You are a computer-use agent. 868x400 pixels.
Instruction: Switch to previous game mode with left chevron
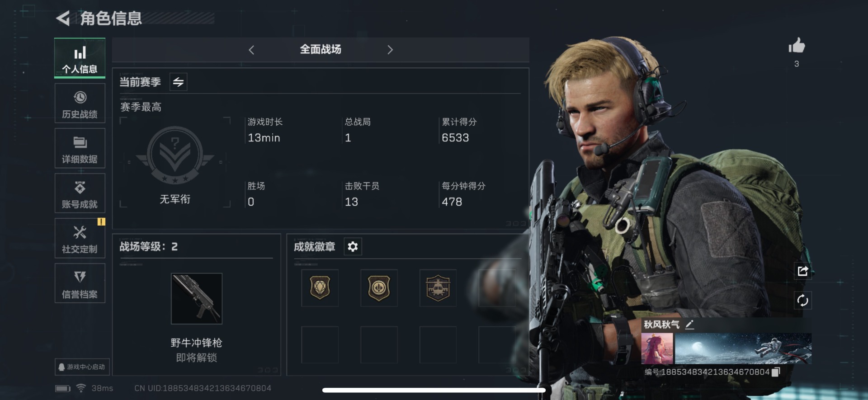point(251,50)
